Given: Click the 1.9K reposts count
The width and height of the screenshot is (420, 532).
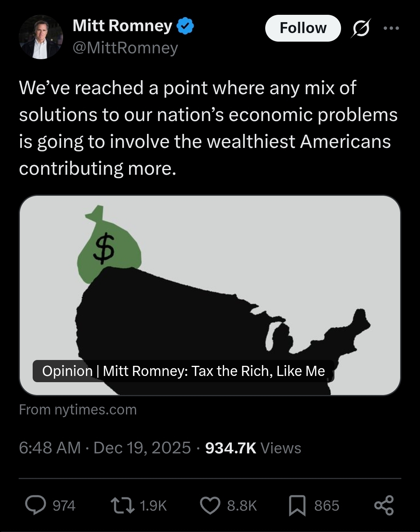Looking at the screenshot, I should coord(153,506).
